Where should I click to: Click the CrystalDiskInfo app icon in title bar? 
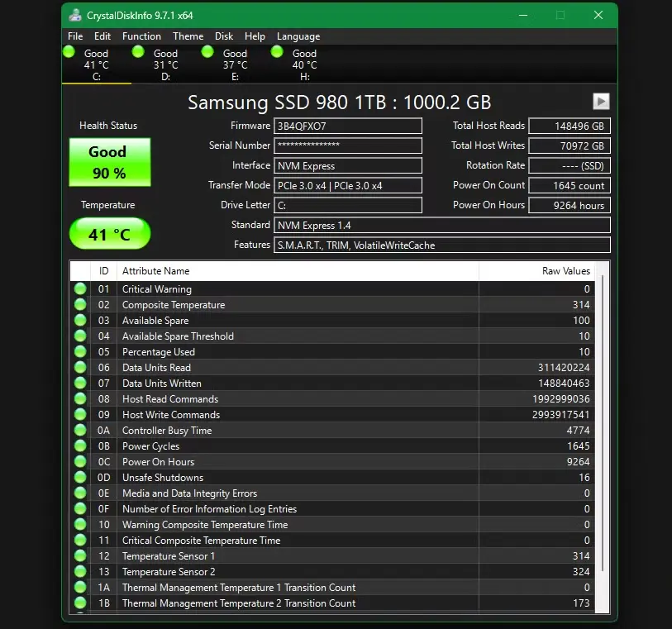coord(75,15)
